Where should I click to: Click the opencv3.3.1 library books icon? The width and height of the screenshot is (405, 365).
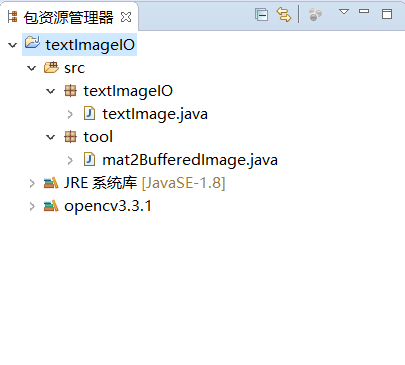51,206
